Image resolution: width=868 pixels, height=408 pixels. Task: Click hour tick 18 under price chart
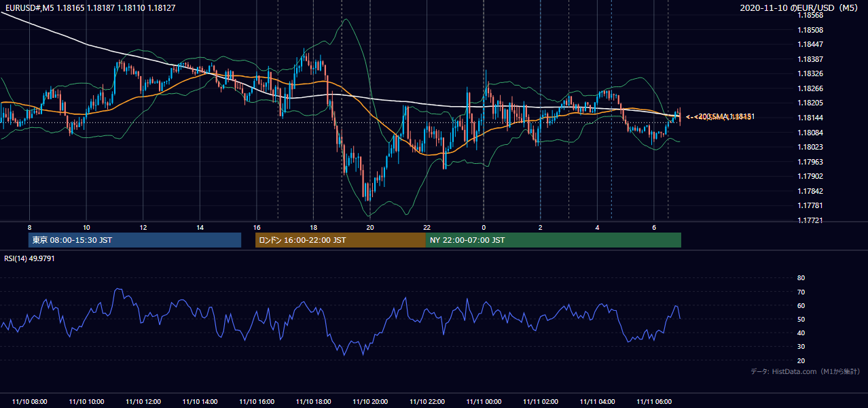coord(313,227)
